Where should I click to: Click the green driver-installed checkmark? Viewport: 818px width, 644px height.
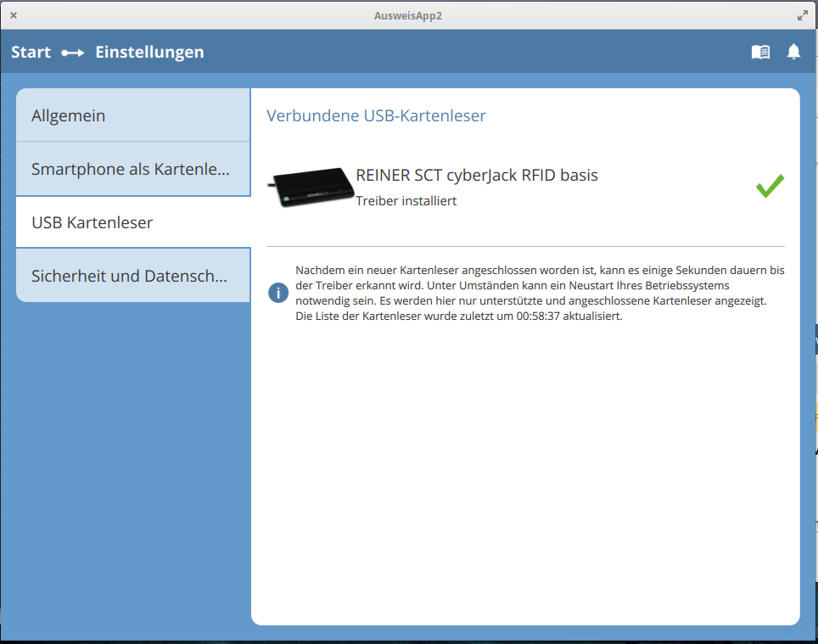tap(770, 187)
